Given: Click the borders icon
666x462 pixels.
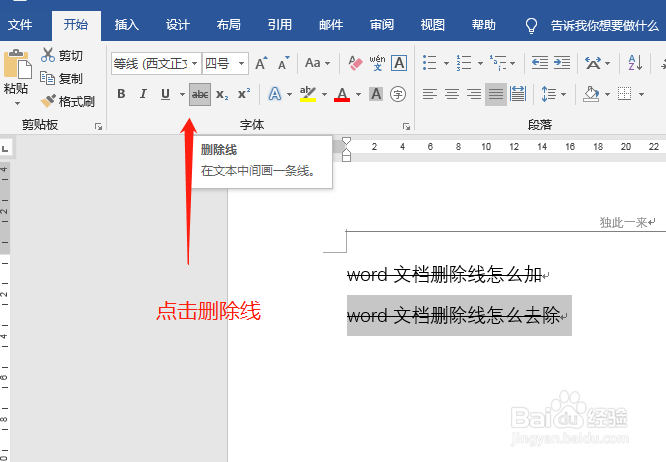Looking at the screenshot, I should tap(624, 94).
